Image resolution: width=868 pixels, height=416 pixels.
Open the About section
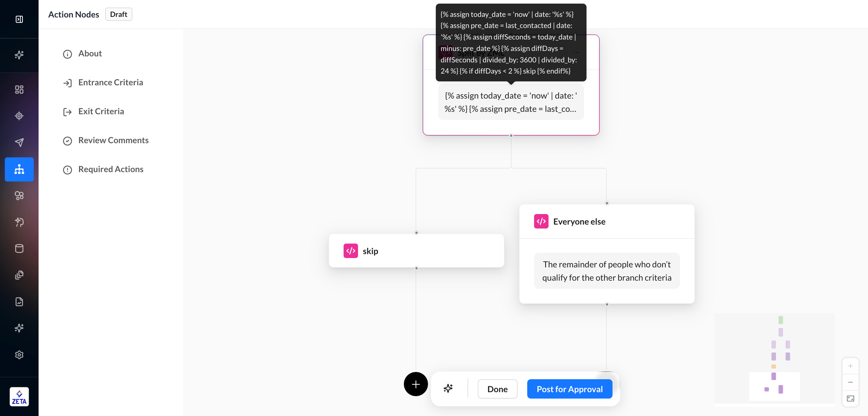[x=90, y=54]
